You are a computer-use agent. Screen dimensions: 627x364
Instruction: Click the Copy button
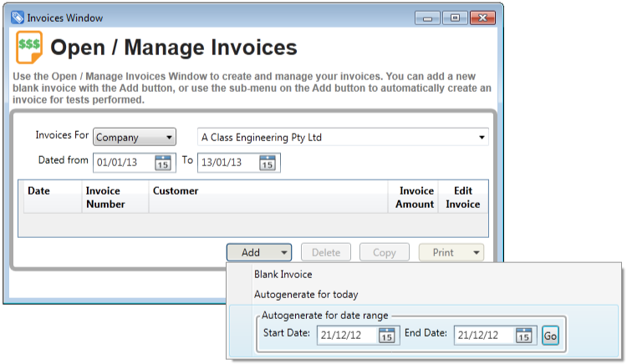click(x=384, y=252)
